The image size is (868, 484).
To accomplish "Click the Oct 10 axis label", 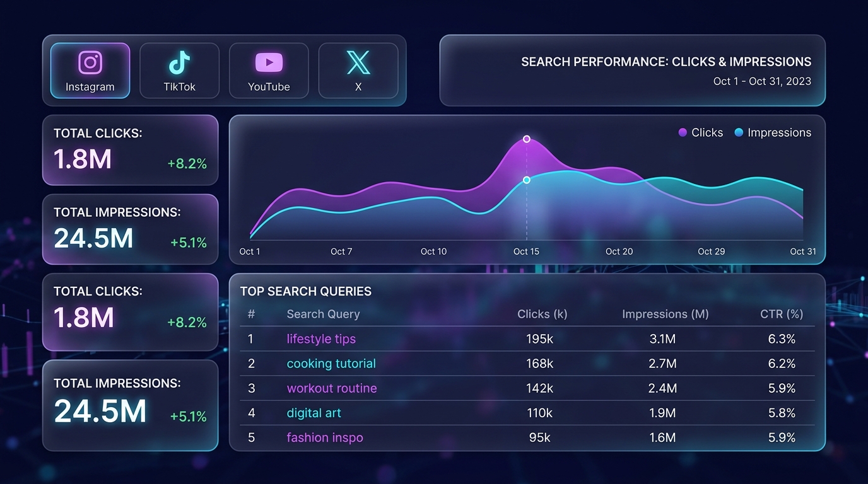I will pyautogui.click(x=433, y=251).
